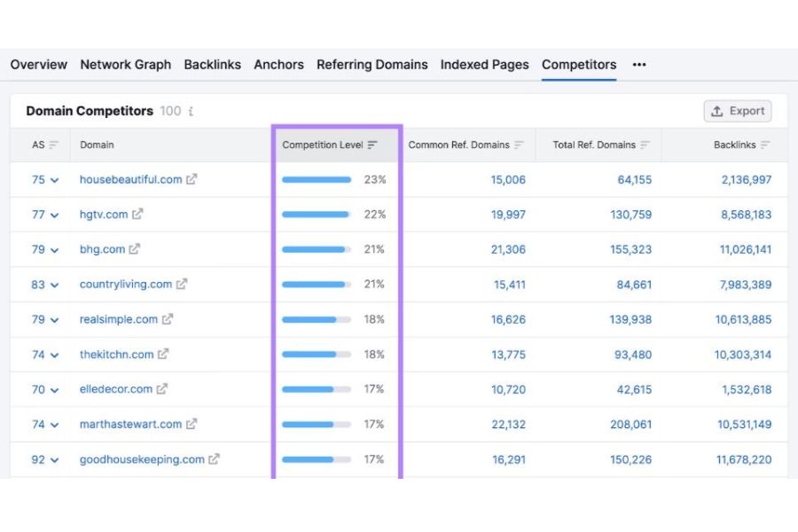
Task: Go to Referring Domains tab
Action: (372, 65)
